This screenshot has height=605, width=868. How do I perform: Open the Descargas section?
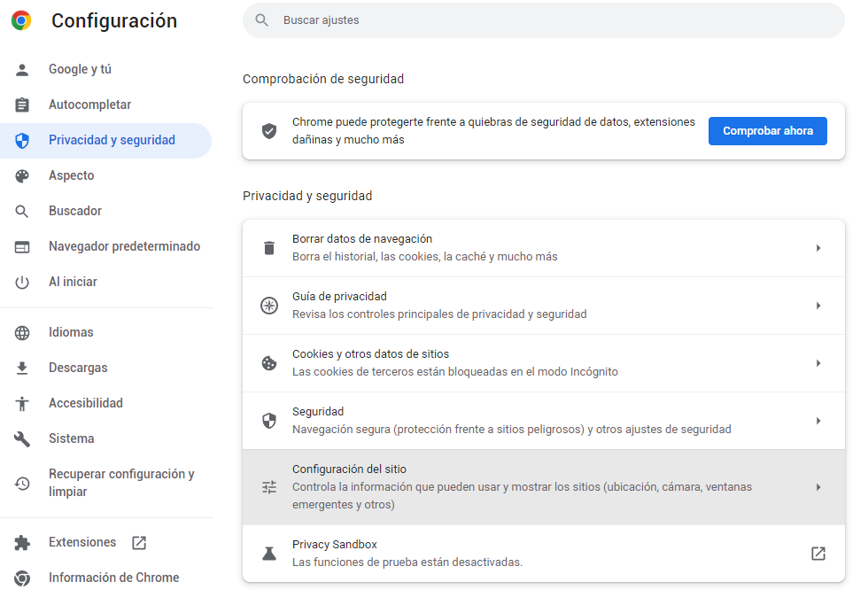(105, 368)
